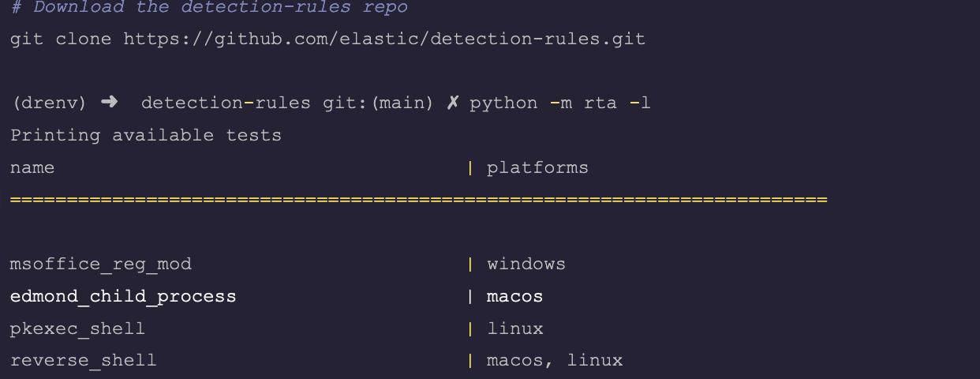Screen dimensions: 980x379
Task: Select the pkexec_shell test name
Action: coord(77,328)
